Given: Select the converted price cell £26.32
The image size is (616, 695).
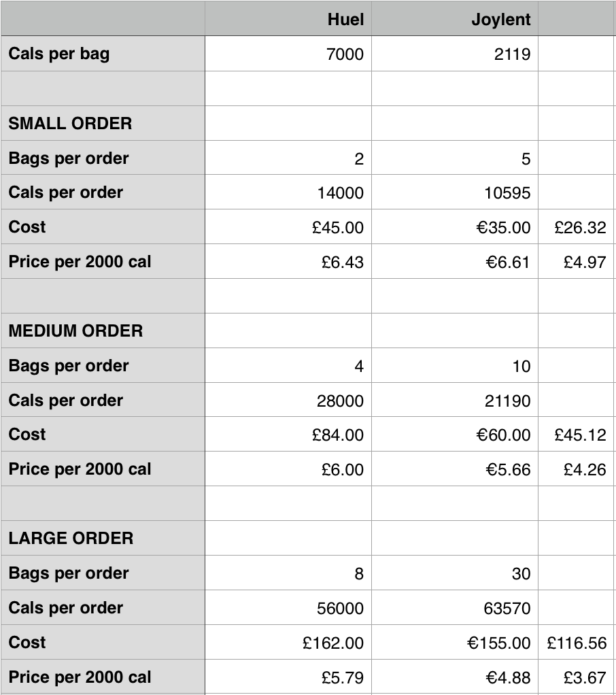Looking at the screenshot, I should click(x=576, y=227).
